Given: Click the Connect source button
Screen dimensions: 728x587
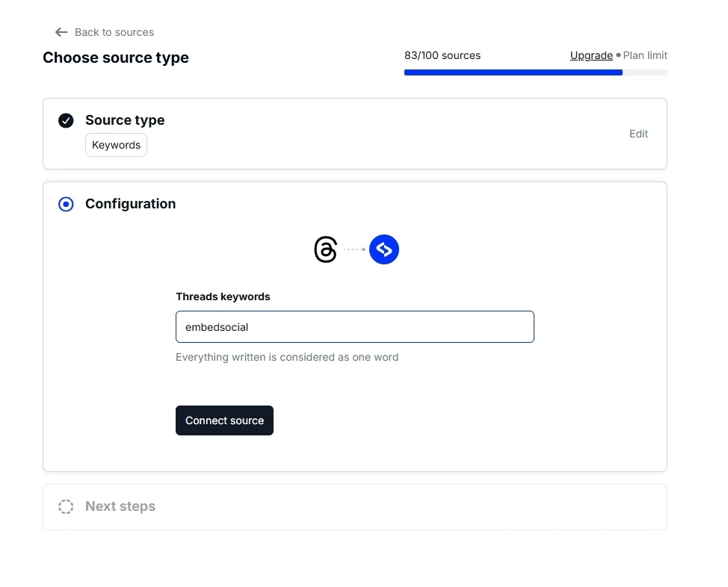Looking at the screenshot, I should [x=224, y=420].
